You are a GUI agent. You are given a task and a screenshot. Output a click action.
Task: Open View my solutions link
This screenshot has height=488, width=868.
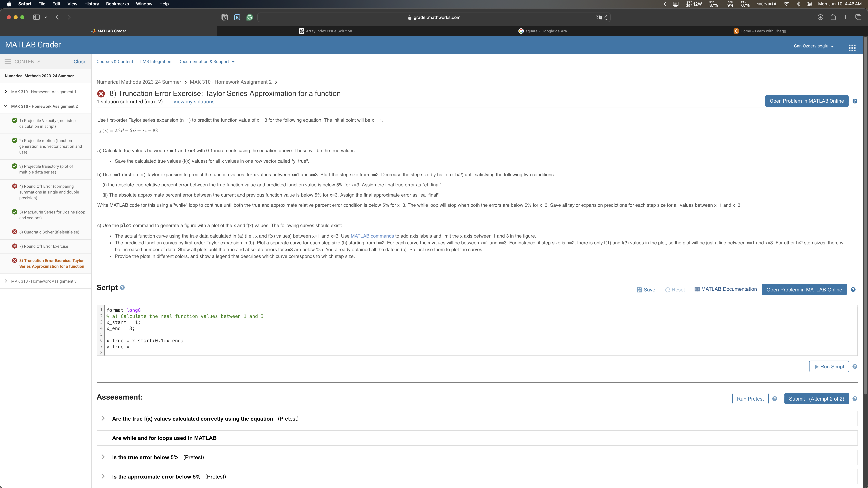(194, 102)
